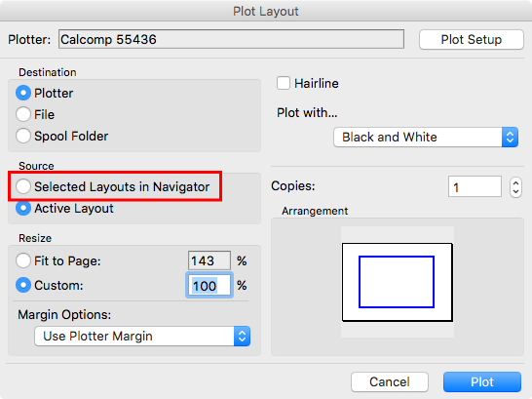Open the Black and White dropdown
This screenshot has width=532, height=399.
pos(426,138)
